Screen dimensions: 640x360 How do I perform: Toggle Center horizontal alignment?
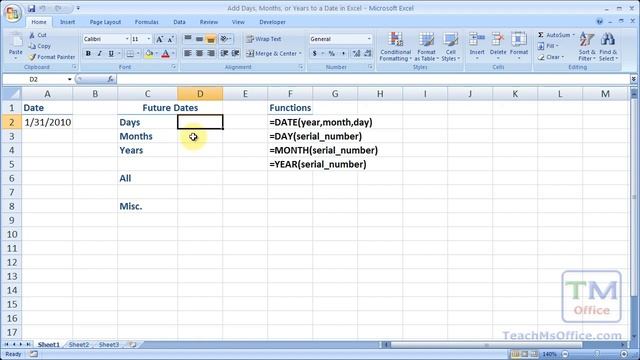pos(199,53)
